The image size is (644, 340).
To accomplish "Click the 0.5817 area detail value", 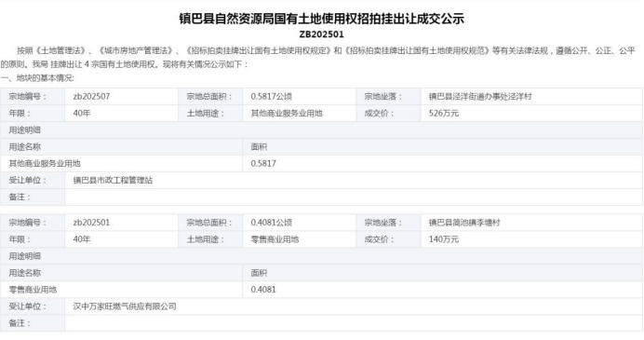I will pos(263,164).
